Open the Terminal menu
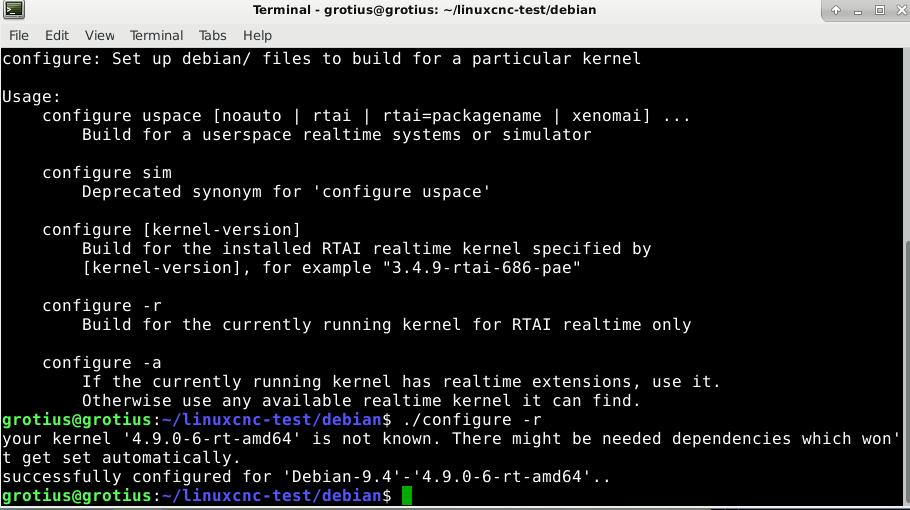910x510 pixels. [156, 35]
